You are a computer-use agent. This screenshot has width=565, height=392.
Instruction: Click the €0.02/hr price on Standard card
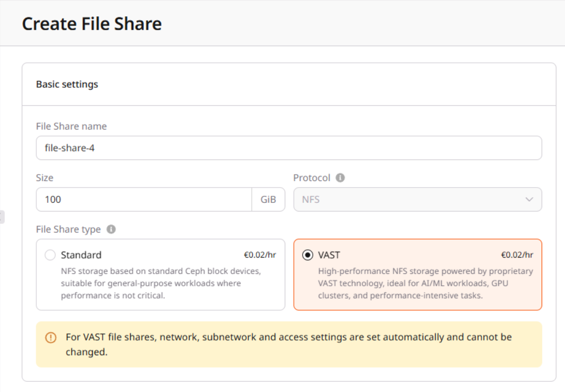261,254
